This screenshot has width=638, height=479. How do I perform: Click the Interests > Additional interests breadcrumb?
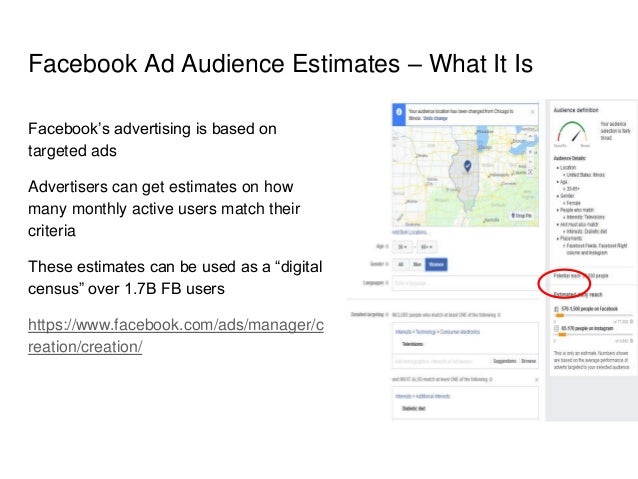point(422,396)
